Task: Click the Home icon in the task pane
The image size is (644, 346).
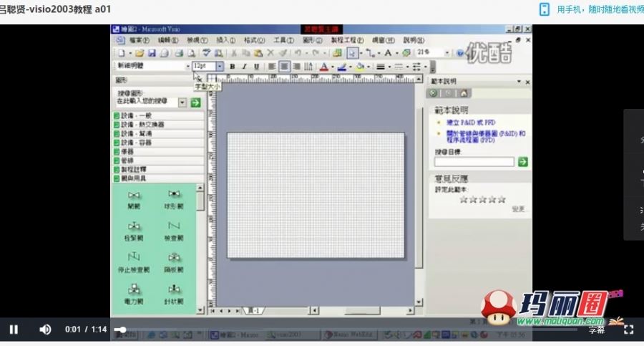Action: [464, 93]
